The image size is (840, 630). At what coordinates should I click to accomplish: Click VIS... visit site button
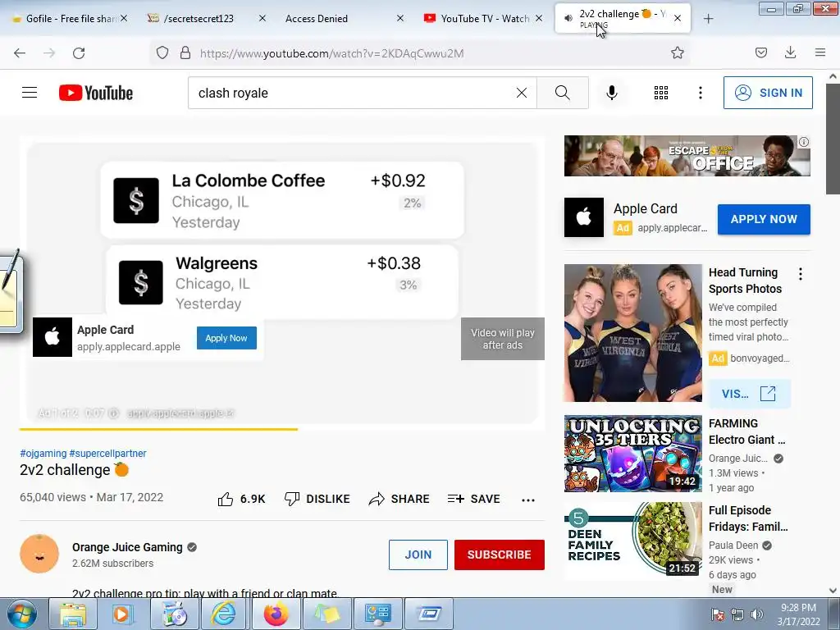[749, 394]
